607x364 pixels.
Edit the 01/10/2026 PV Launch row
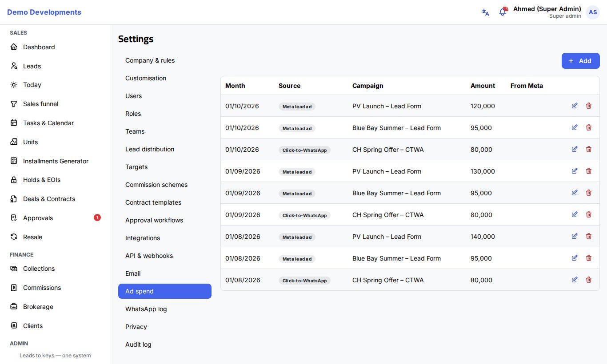(x=575, y=106)
